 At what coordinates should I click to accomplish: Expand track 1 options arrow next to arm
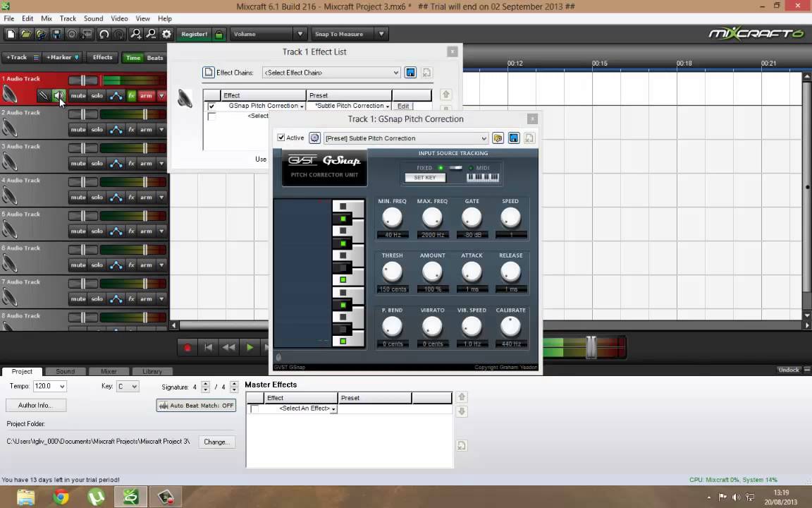pyautogui.click(x=161, y=96)
